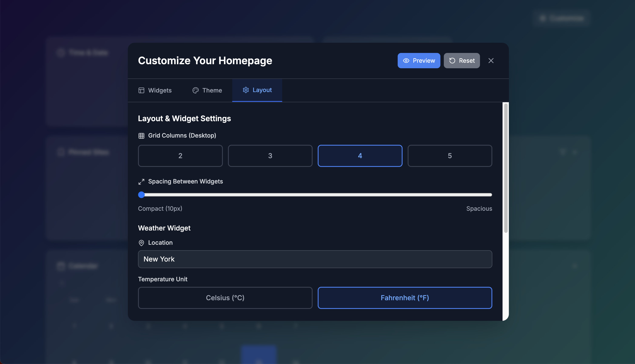The image size is (635, 364).
Task: Select the 4 columns option
Action: (x=360, y=156)
